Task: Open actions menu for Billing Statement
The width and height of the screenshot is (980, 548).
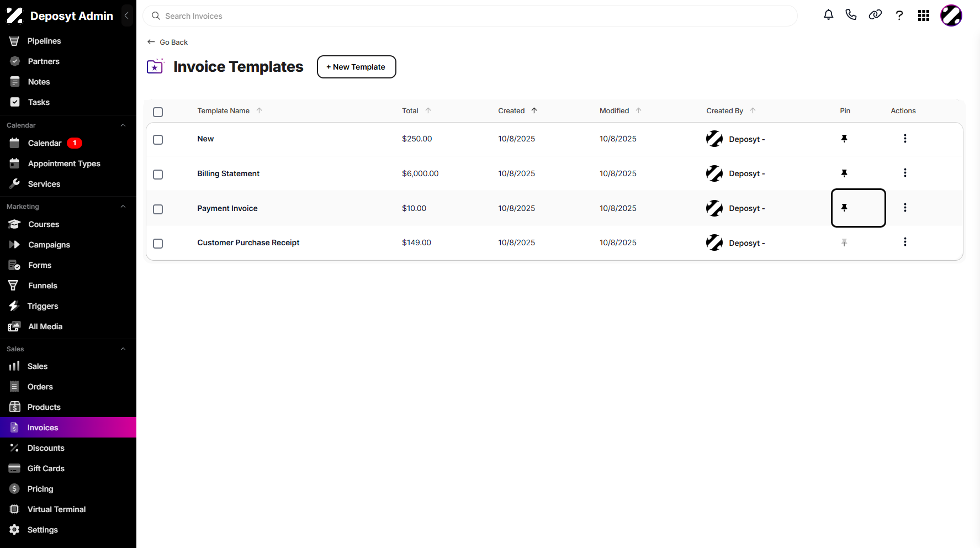Action: tap(905, 173)
